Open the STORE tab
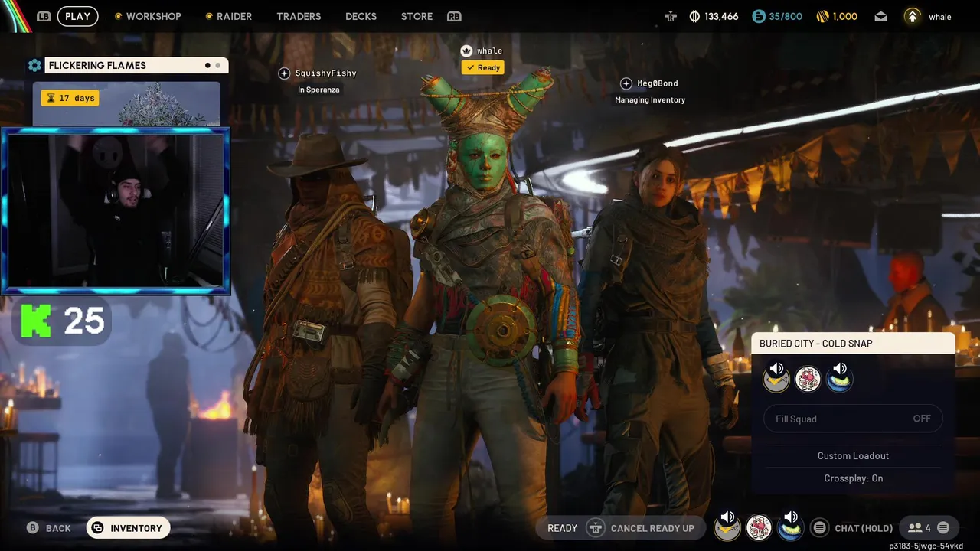The height and width of the screenshot is (551, 980). pos(416,16)
